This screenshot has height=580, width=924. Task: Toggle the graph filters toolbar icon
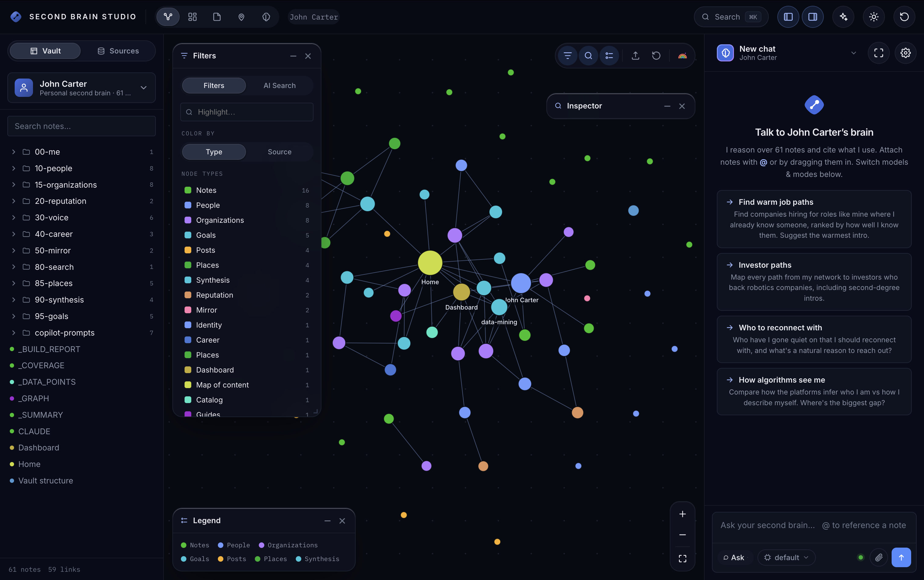568,56
